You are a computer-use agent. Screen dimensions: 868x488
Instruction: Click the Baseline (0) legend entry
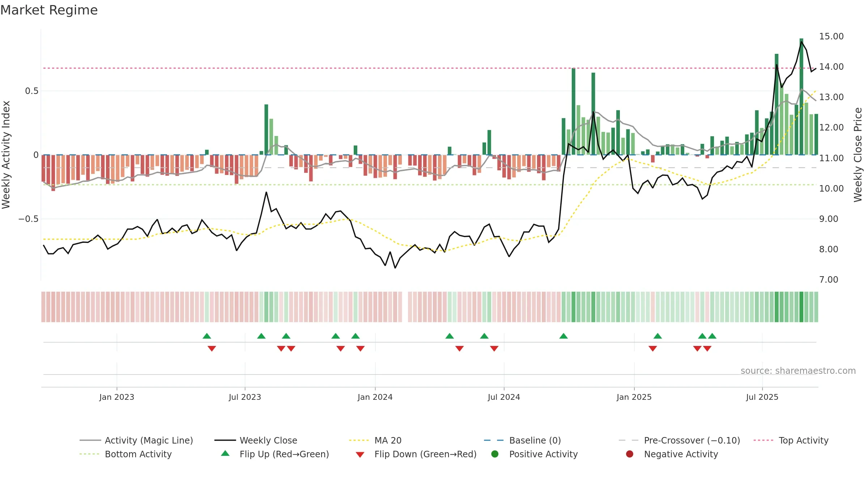coord(522,440)
